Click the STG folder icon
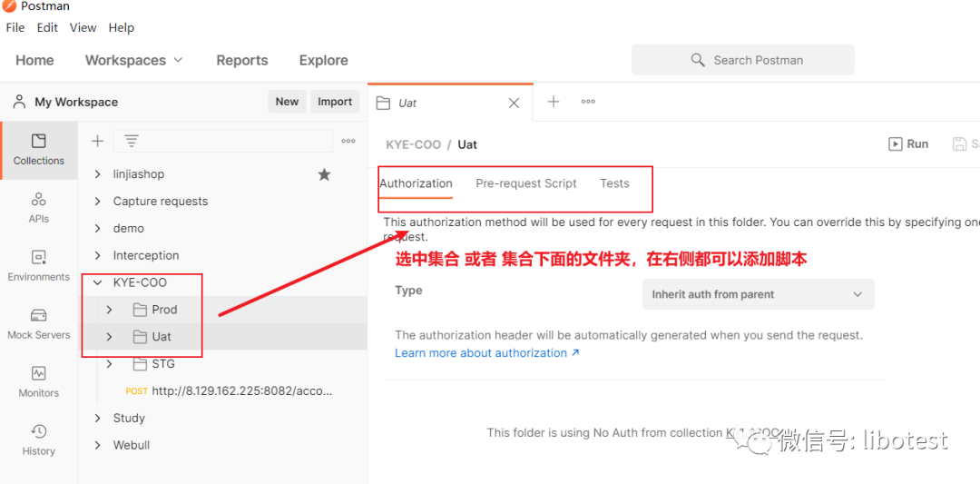This screenshot has height=484, width=980. 140,364
